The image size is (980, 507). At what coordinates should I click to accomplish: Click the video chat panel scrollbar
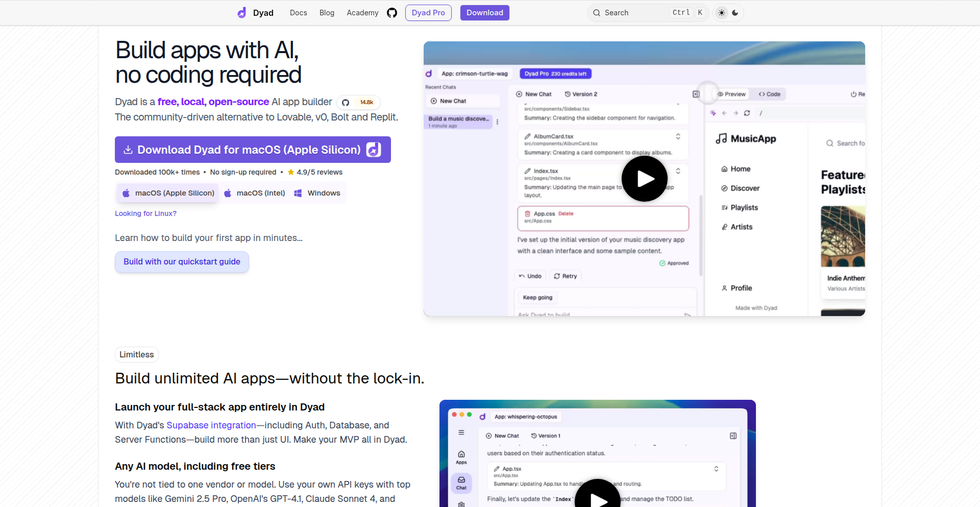tap(701, 235)
